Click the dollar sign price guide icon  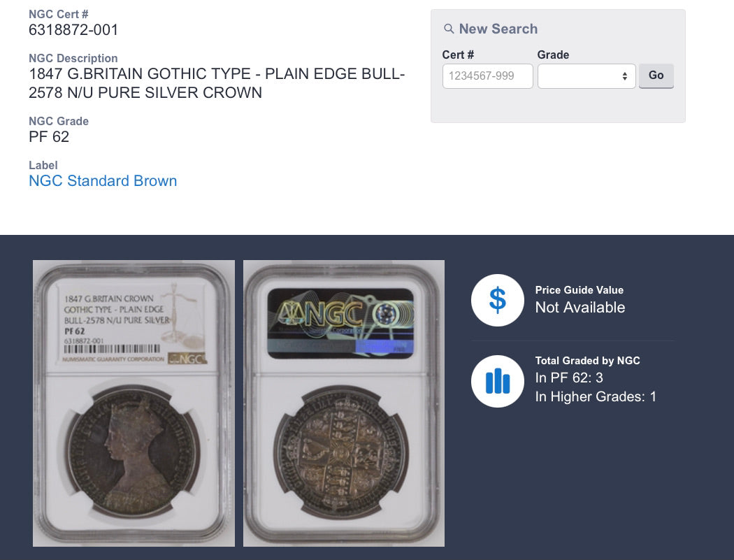497,300
